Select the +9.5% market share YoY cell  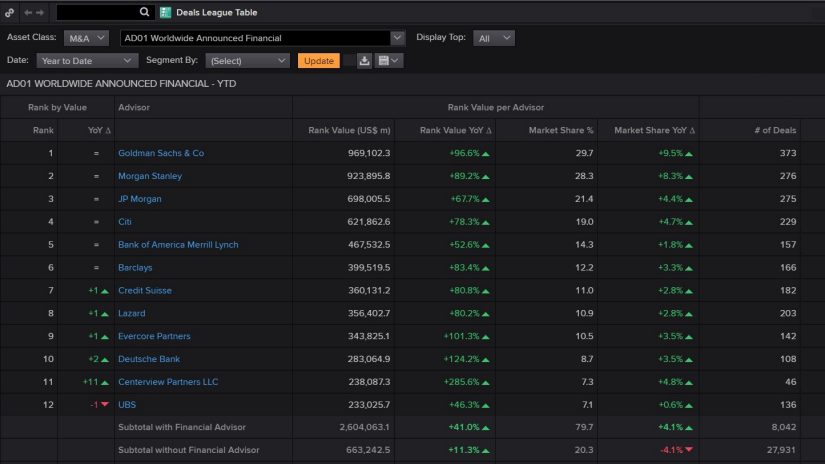[x=675, y=153]
